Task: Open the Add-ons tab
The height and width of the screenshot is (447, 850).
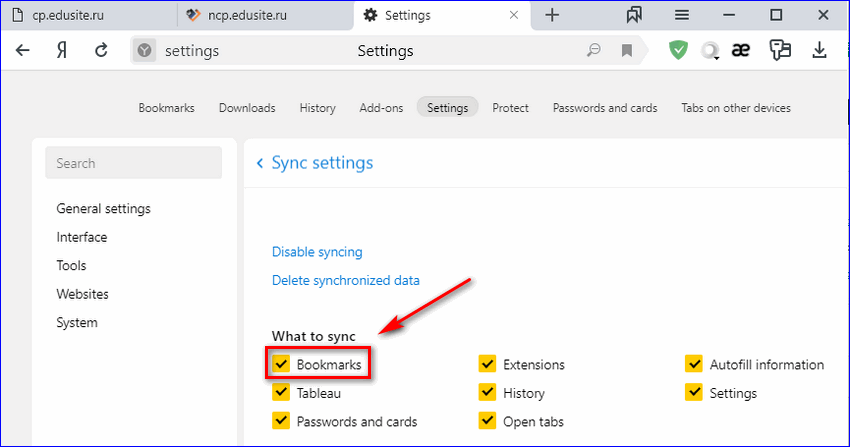Action: pyautogui.click(x=381, y=108)
